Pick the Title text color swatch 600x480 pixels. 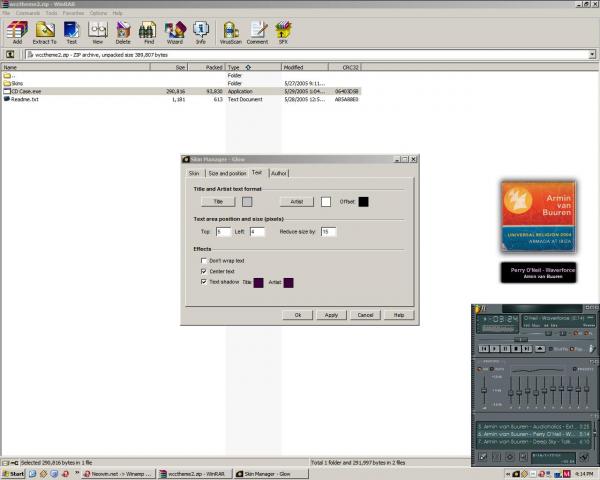click(x=247, y=202)
